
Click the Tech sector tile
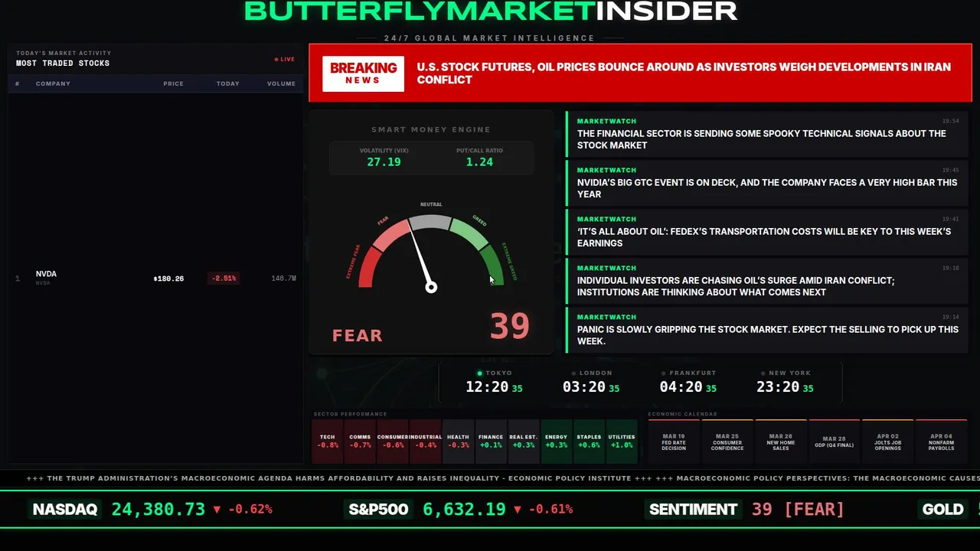pos(328,442)
